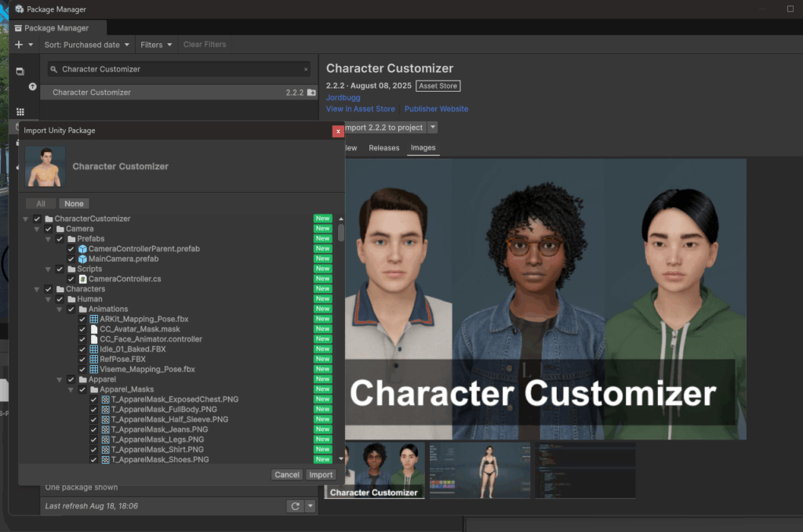Image resolution: width=803 pixels, height=532 pixels.
Task: Click the CameraControllerParent.prefab cube icon
Action: point(82,249)
